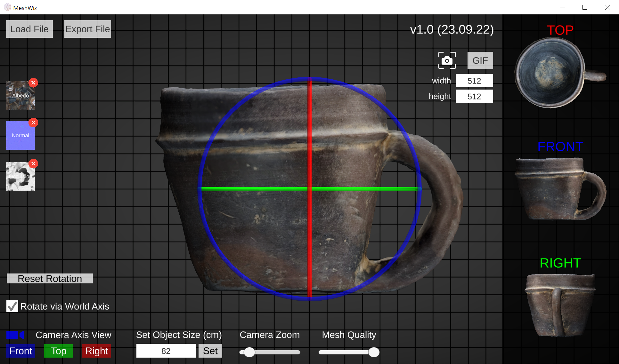Toggle Rotate via World Axis checkbox
619x364 pixels.
pos(12,306)
